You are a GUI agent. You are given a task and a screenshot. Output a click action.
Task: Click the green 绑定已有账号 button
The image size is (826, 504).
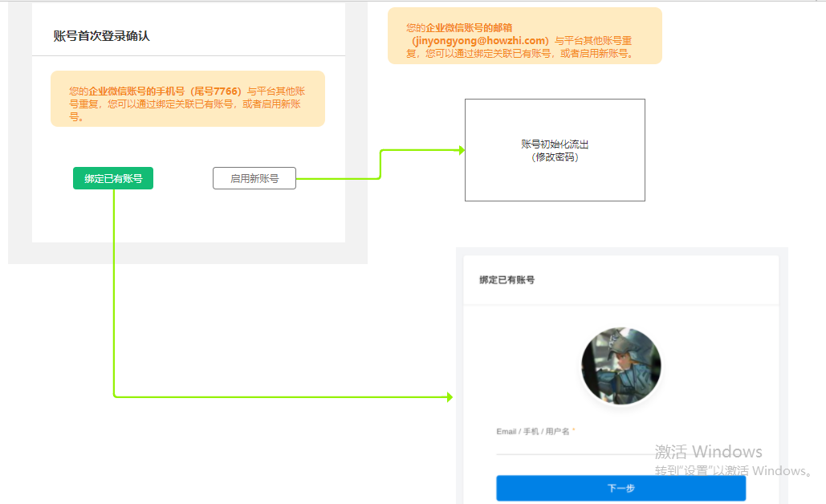pyautogui.click(x=113, y=178)
